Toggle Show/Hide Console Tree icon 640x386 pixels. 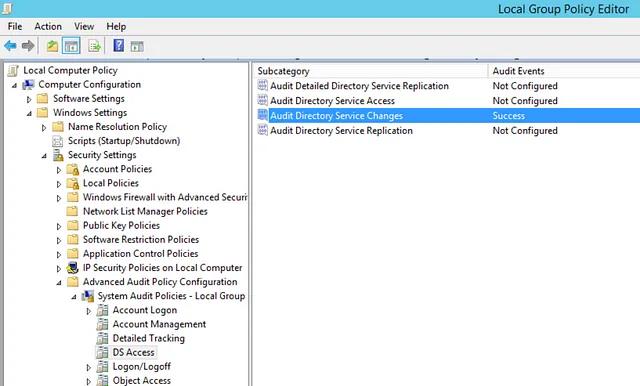(x=71, y=46)
